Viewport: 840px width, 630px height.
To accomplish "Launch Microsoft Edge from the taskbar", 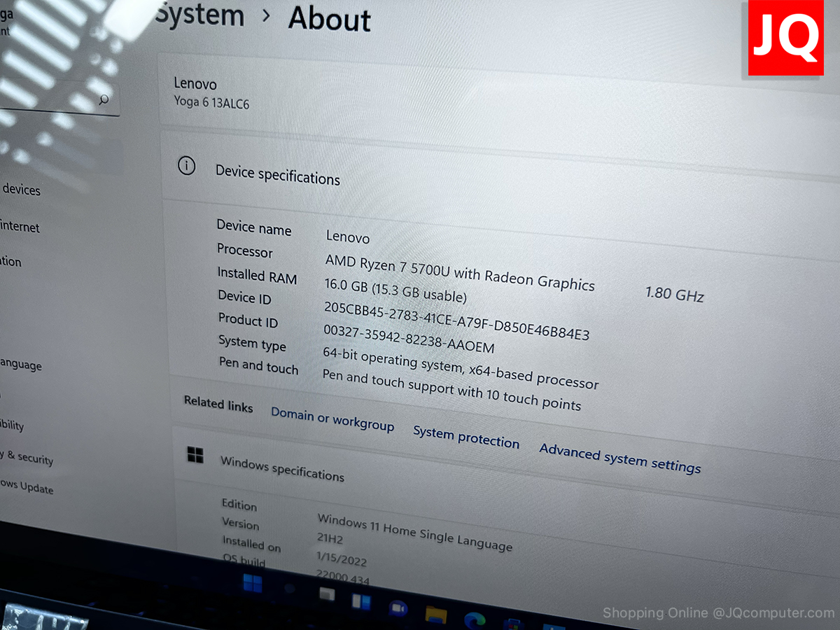I will (x=474, y=620).
